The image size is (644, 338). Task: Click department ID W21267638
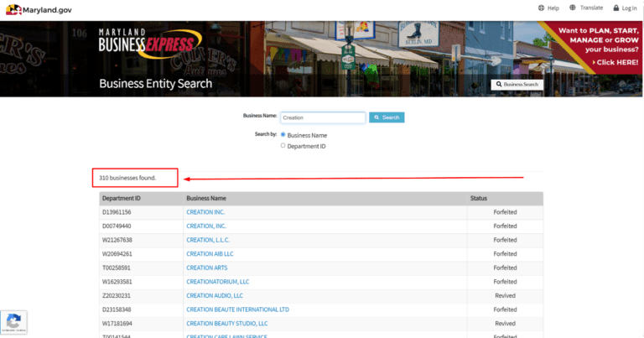(117, 240)
